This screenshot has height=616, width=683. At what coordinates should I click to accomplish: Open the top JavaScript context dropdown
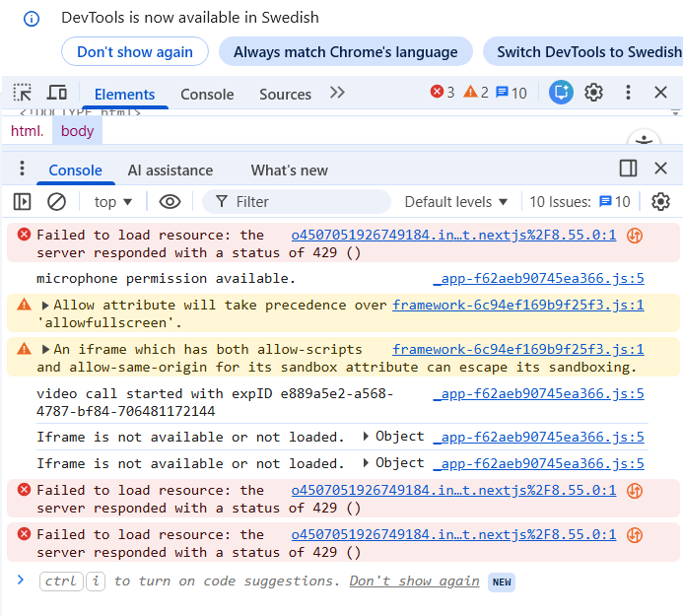click(x=113, y=202)
